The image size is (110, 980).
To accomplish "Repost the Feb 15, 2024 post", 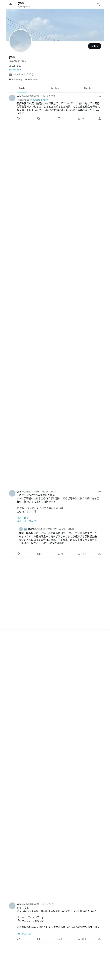I will click(x=38, y=118).
